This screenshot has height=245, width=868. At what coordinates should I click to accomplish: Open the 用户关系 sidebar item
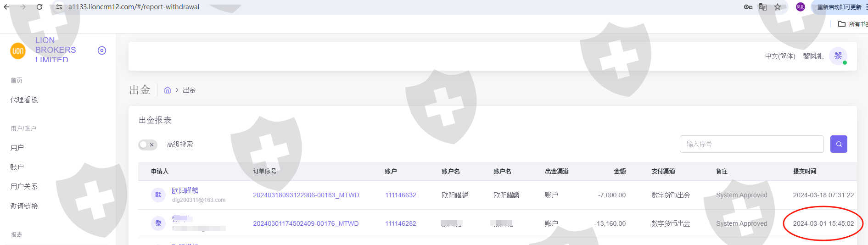tap(24, 186)
